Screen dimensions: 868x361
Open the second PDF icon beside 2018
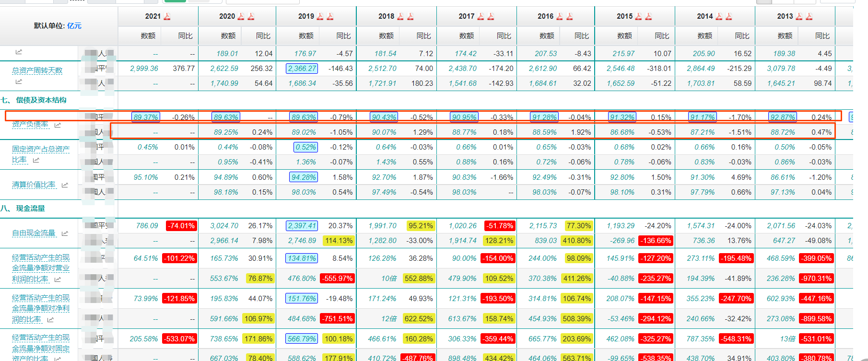[x=410, y=16]
